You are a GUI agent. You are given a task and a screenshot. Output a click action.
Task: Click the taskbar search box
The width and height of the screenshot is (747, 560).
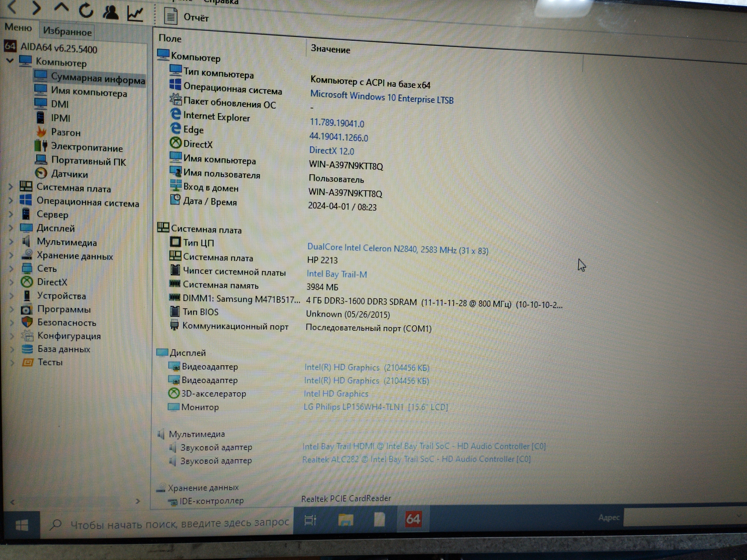pos(167,523)
